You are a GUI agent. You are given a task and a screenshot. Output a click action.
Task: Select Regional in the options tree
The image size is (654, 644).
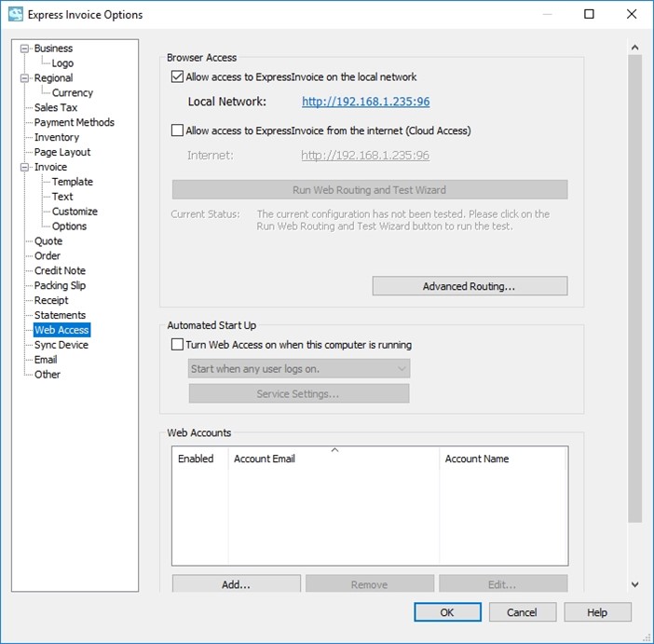53,78
